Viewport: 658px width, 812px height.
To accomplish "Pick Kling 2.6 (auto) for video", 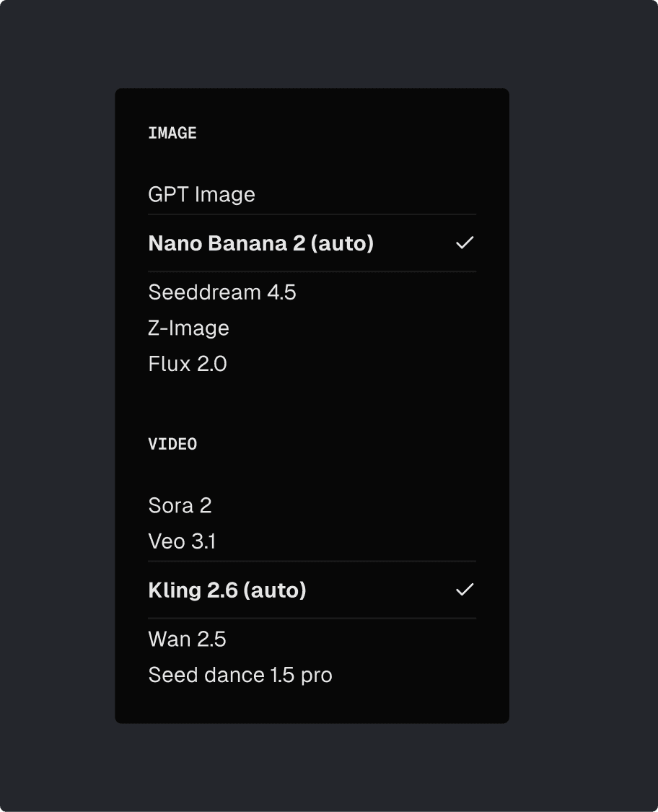I will [x=227, y=590].
